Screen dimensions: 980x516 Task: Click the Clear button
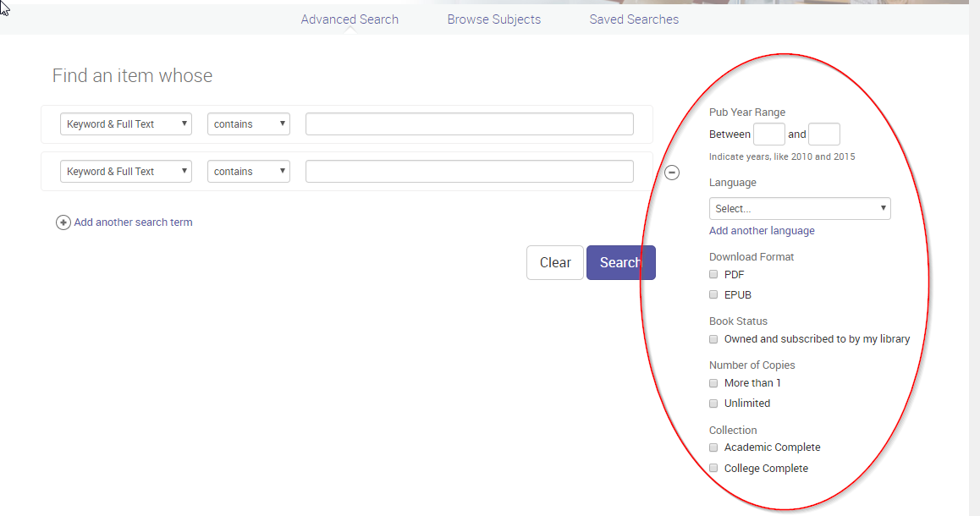point(554,262)
